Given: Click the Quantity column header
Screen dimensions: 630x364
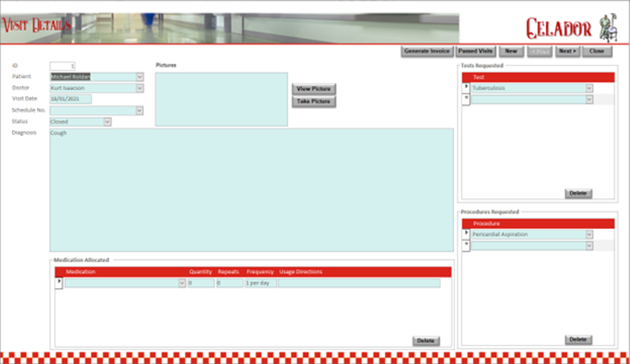Looking at the screenshot, I should point(200,272).
